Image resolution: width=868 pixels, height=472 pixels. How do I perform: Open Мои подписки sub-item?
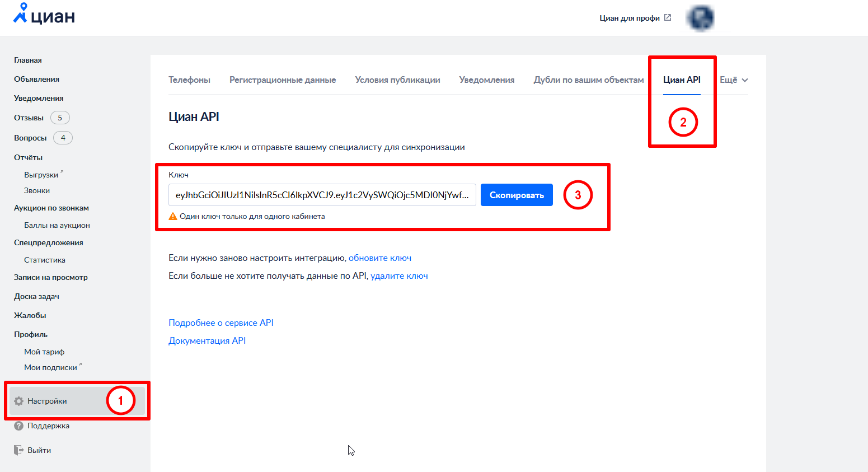pyautogui.click(x=50, y=367)
